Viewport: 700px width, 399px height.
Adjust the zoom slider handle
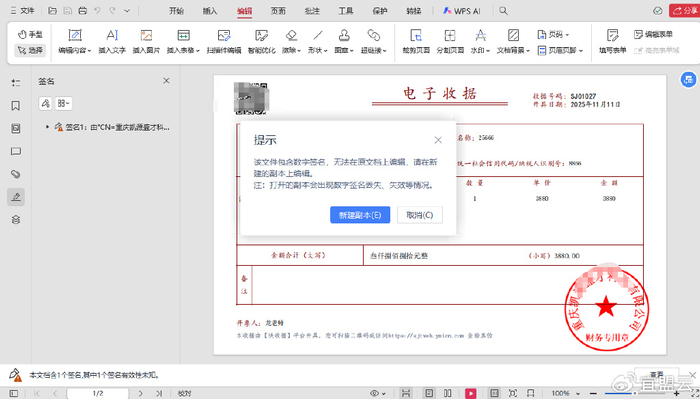pos(635,394)
